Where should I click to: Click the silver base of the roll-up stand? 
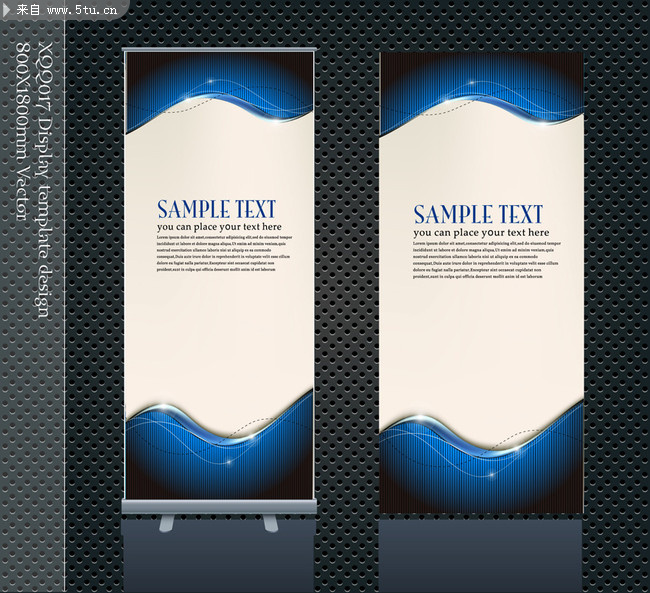[219, 508]
